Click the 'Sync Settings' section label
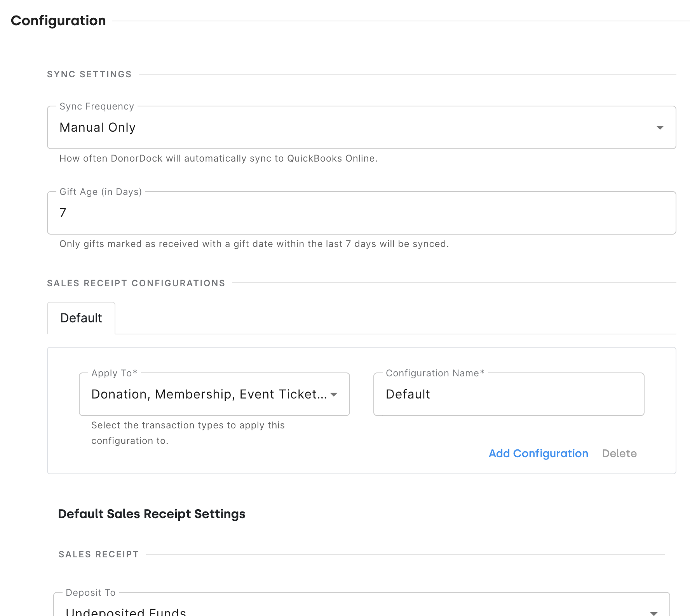This screenshot has width=690, height=616. tap(89, 74)
